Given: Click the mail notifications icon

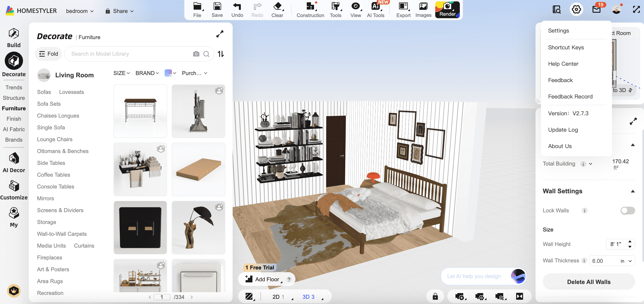Looking at the screenshot, I should pyautogui.click(x=596, y=10).
